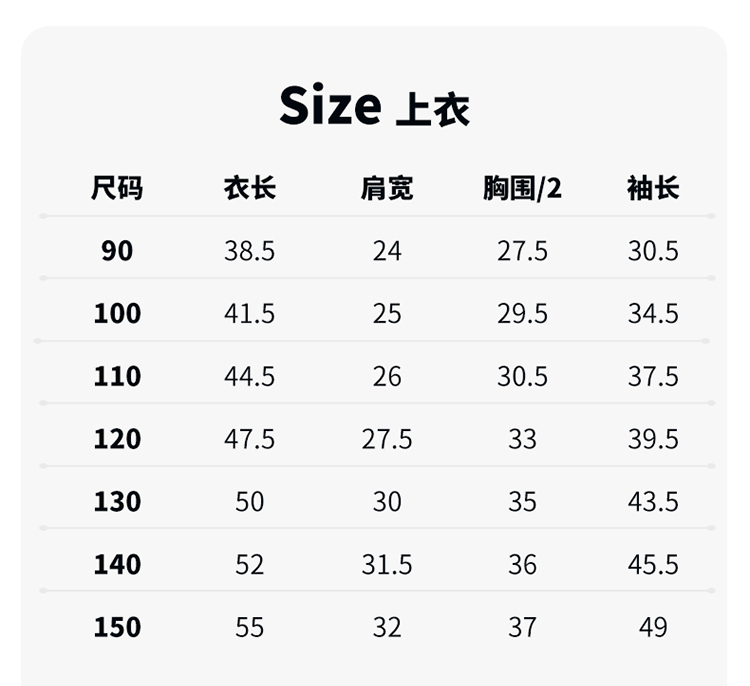The image size is (750, 686).
Task: Select the size 140 row label
Action: click(x=117, y=564)
